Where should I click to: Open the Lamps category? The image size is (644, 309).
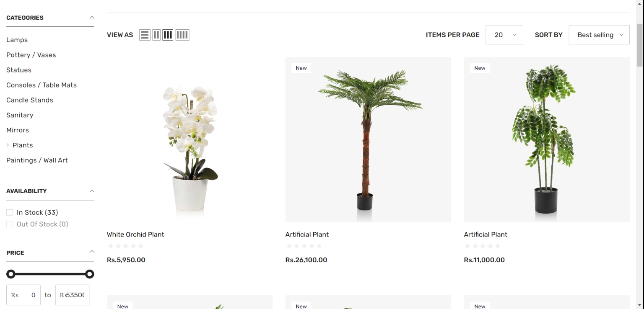click(x=17, y=40)
